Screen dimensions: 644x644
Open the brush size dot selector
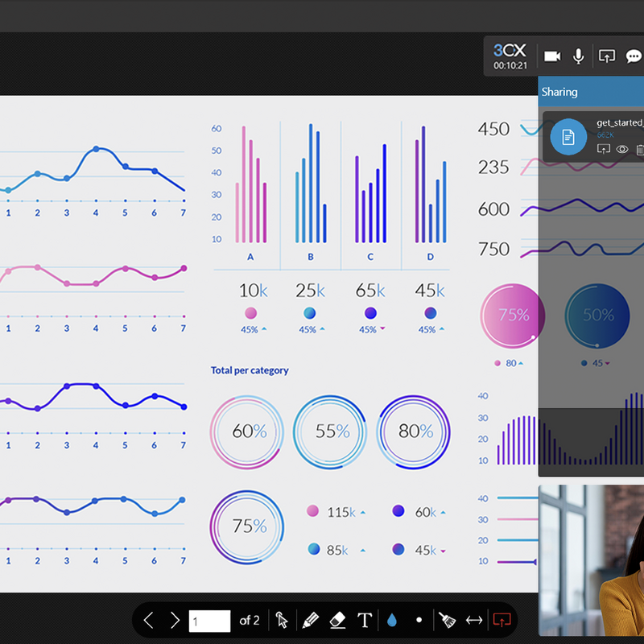[419, 620]
